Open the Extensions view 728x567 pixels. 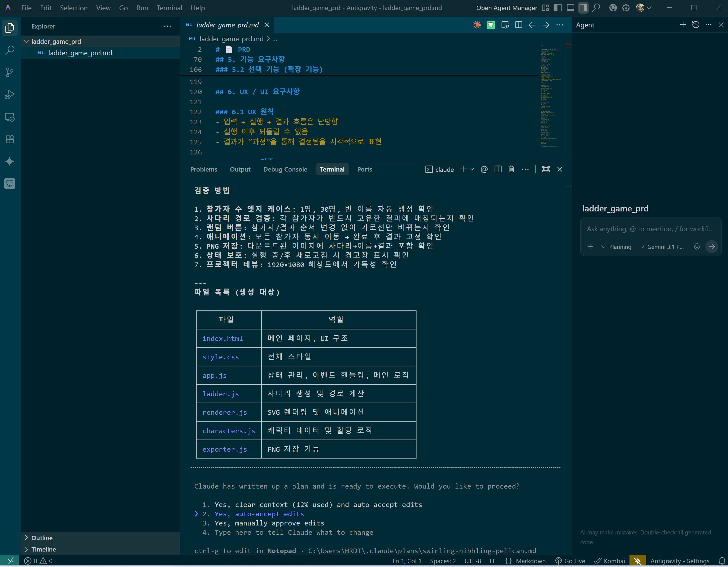click(10, 139)
